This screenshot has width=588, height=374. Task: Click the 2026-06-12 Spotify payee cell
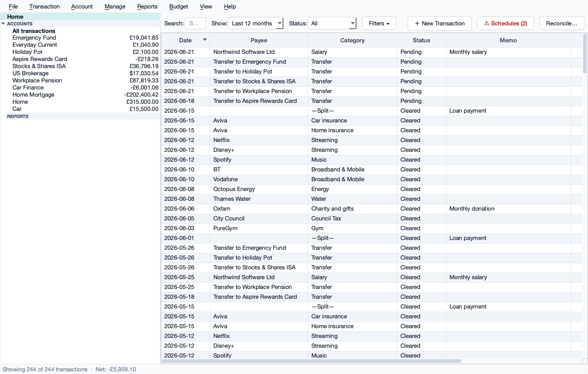(259, 160)
